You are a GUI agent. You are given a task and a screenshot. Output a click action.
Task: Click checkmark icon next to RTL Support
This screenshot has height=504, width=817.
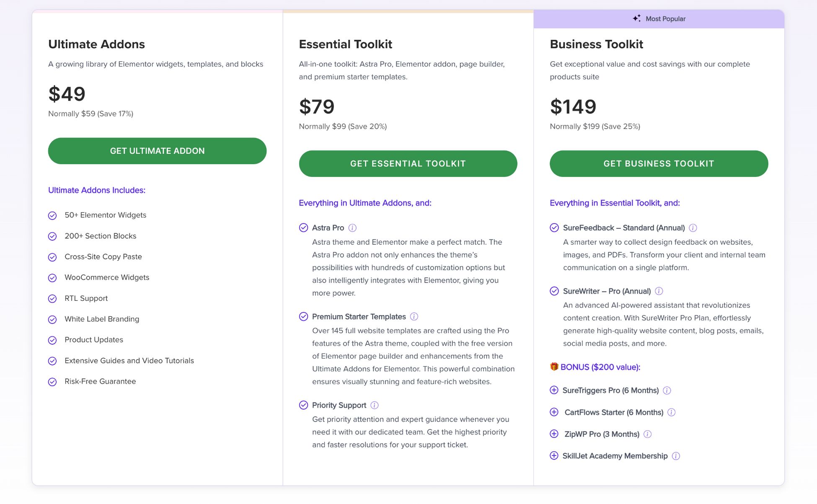click(x=52, y=299)
